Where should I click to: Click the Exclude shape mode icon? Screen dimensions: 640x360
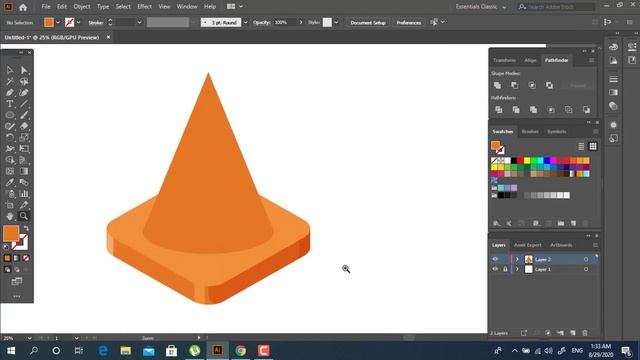tap(549, 85)
